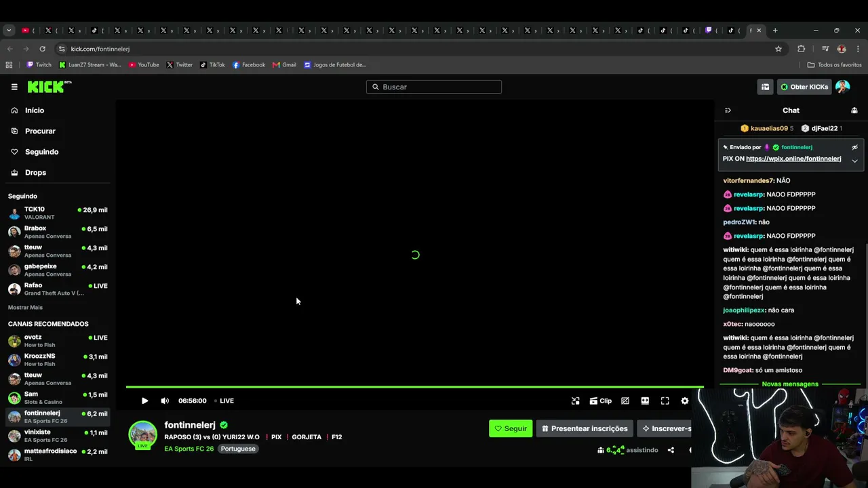Open matteafrodisiaco recommended channel

[x=58, y=455]
